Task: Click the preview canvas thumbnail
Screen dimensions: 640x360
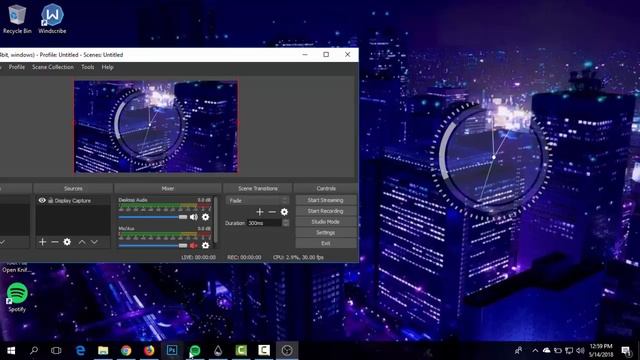Action: (156, 127)
